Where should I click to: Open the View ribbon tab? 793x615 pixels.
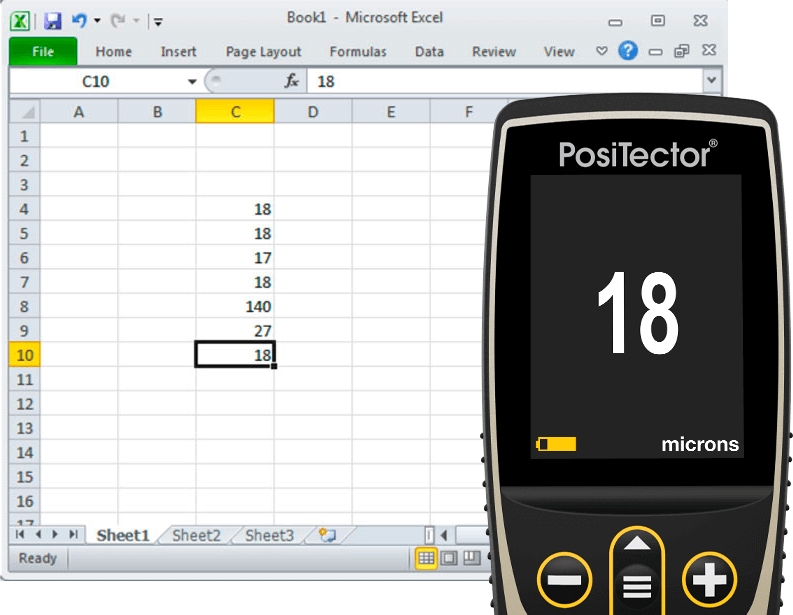click(x=559, y=52)
